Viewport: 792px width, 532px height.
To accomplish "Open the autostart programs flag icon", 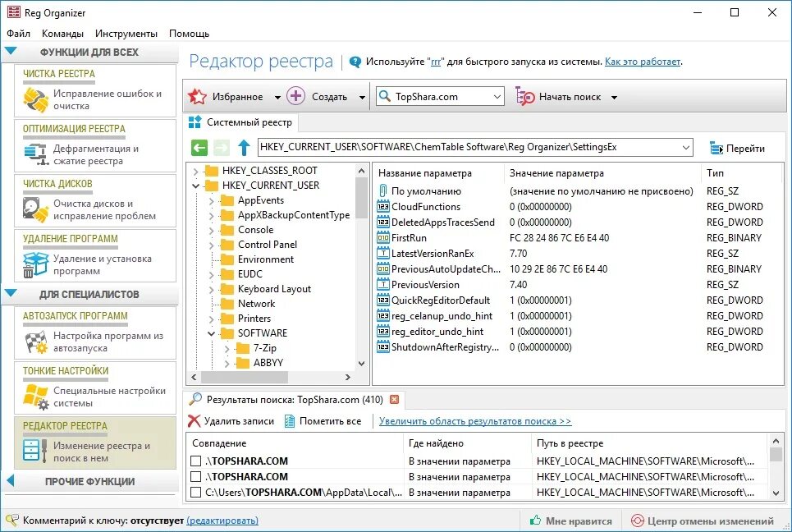I will [x=35, y=342].
